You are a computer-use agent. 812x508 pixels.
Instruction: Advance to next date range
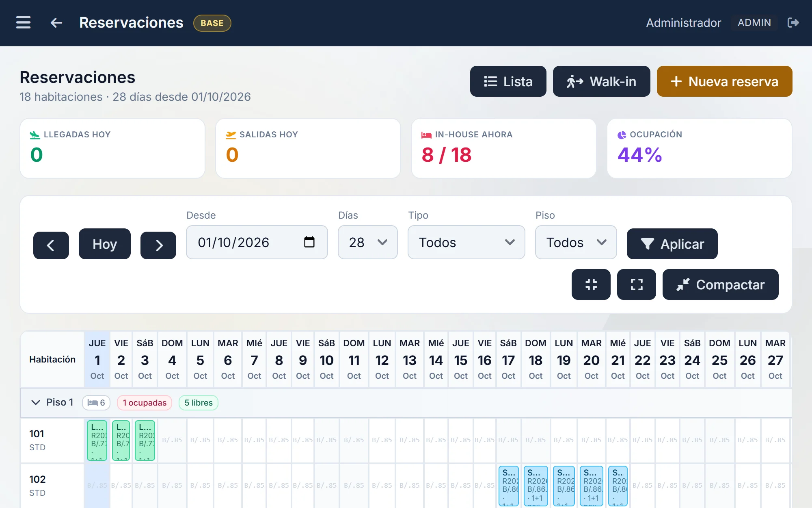(x=158, y=245)
